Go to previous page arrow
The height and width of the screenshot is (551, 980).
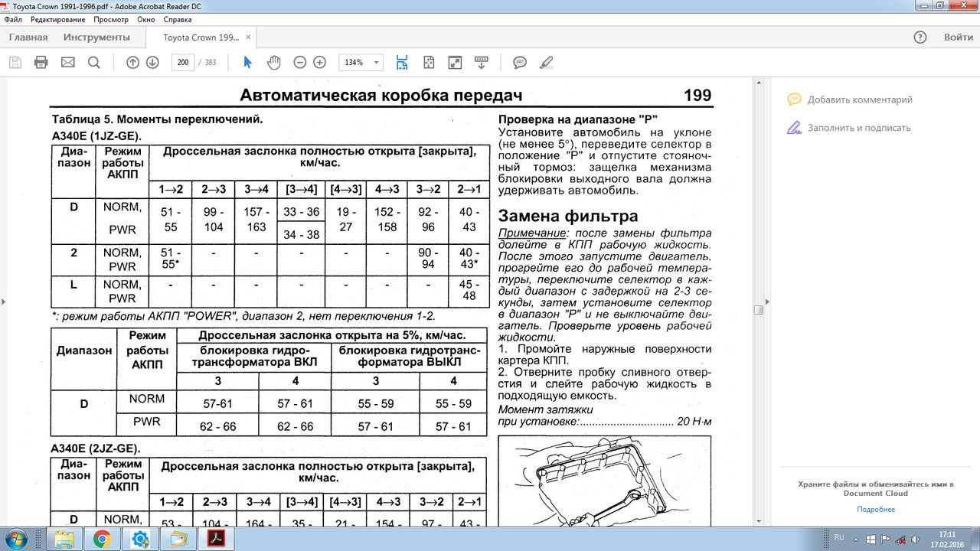pyautogui.click(x=132, y=62)
